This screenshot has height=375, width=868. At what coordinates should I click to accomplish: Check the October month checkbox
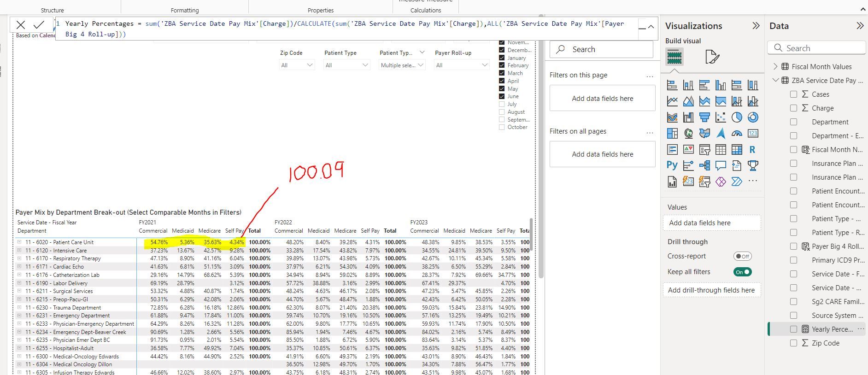(x=502, y=127)
